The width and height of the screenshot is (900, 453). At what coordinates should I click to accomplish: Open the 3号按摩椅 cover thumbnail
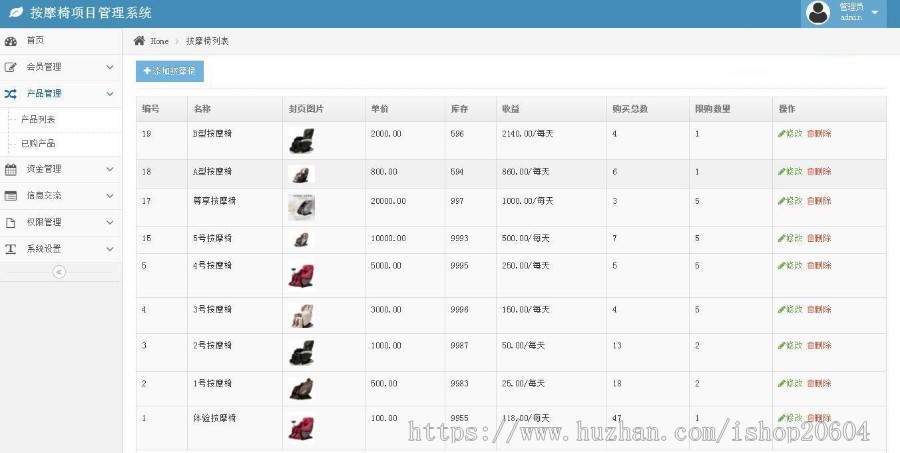click(301, 316)
